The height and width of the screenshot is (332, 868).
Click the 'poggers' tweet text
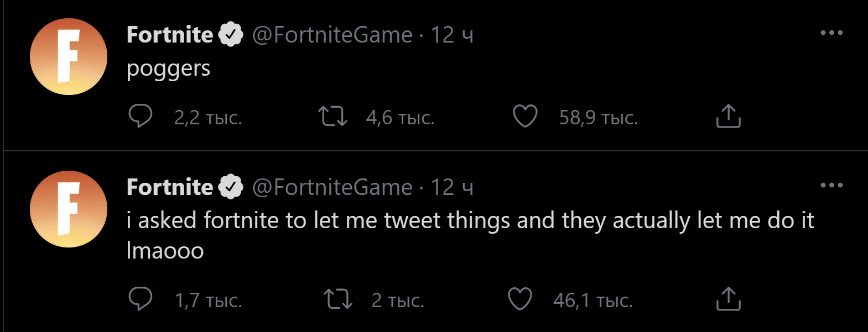(x=168, y=69)
